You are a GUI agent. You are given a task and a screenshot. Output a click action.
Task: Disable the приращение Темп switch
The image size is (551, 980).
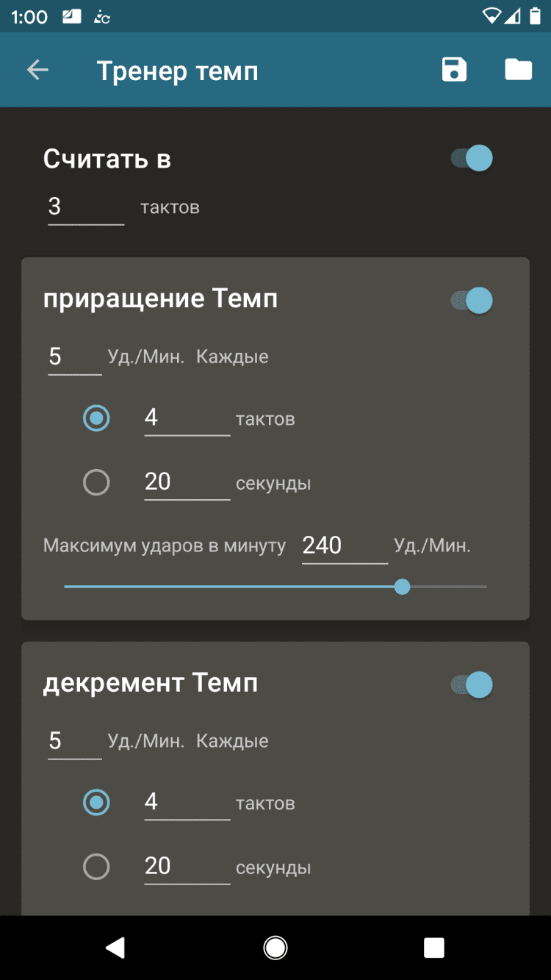[x=472, y=300]
